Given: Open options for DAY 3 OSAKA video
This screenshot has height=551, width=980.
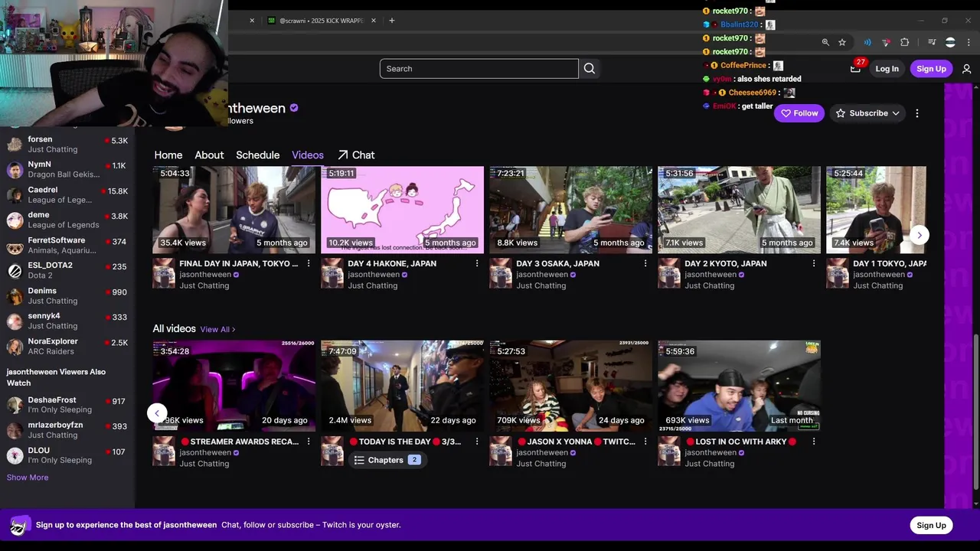Looking at the screenshot, I should 645,263.
